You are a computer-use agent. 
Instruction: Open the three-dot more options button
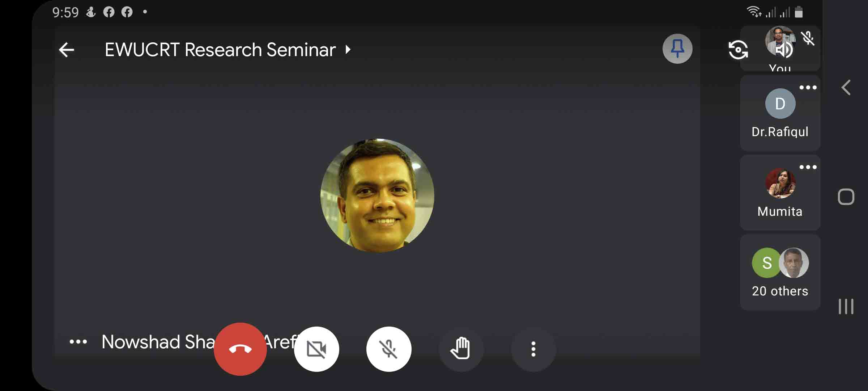(533, 349)
